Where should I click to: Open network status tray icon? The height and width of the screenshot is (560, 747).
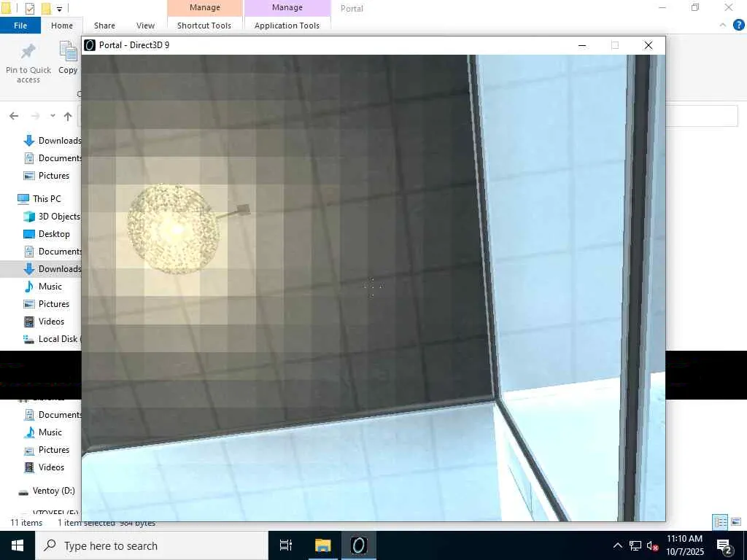tap(635, 545)
